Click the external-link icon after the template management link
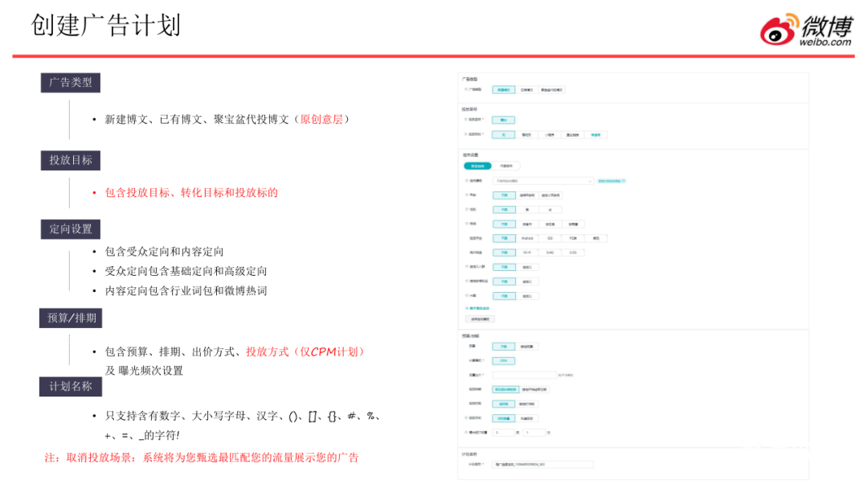The height and width of the screenshot is (489, 868). click(x=624, y=181)
